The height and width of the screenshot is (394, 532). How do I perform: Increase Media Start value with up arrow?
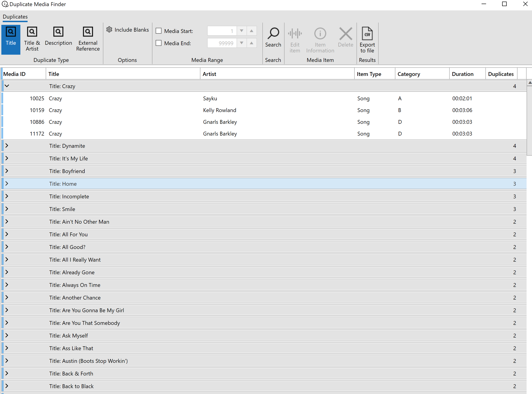point(252,31)
